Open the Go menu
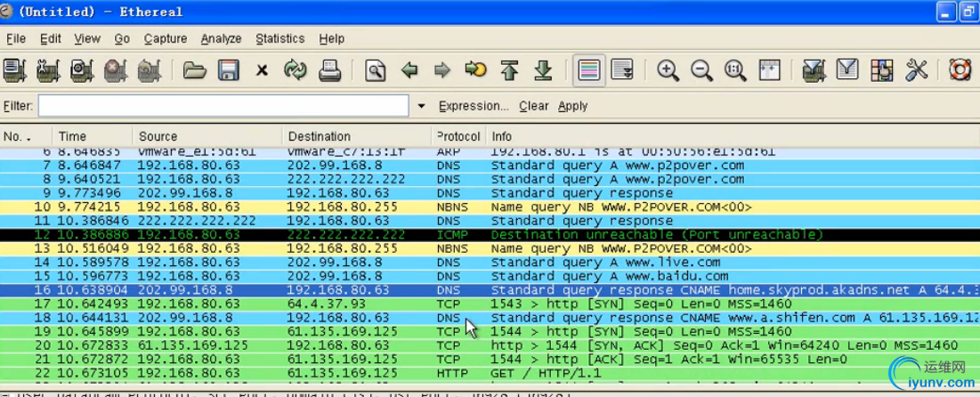The height and width of the screenshot is (397, 980). pyautogui.click(x=122, y=39)
